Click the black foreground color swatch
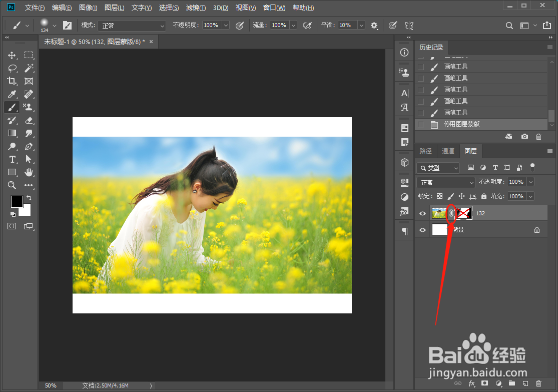 (x=16, y=201)
